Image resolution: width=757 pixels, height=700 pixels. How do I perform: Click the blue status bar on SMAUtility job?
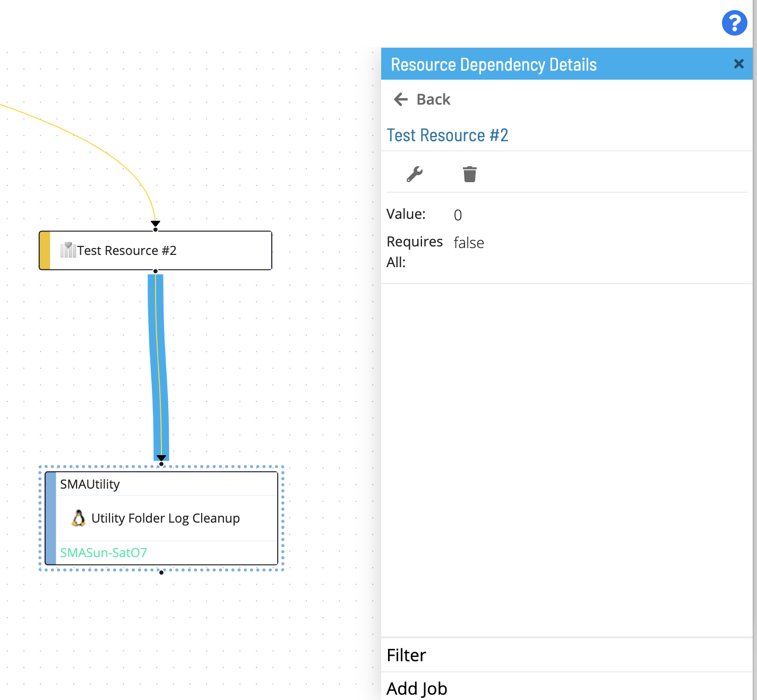(51, 518)
